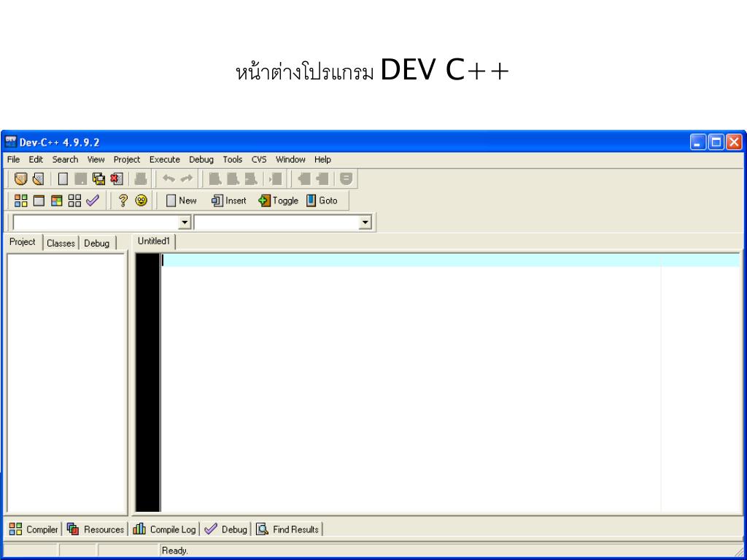The width and height of the screenshot is (747, 560).
Task: Click the Insert toolbar button
Action: click(228, 201)
